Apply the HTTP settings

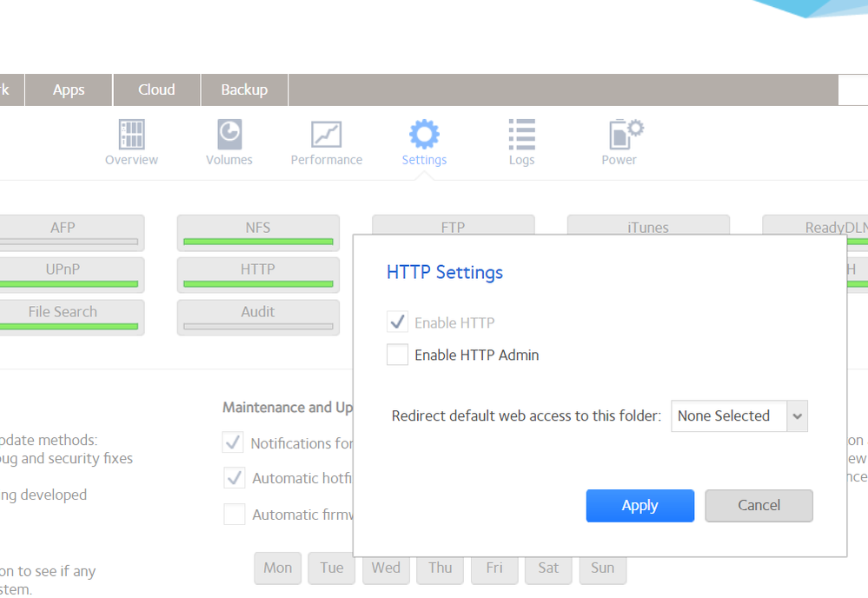[x=640, y=506]
